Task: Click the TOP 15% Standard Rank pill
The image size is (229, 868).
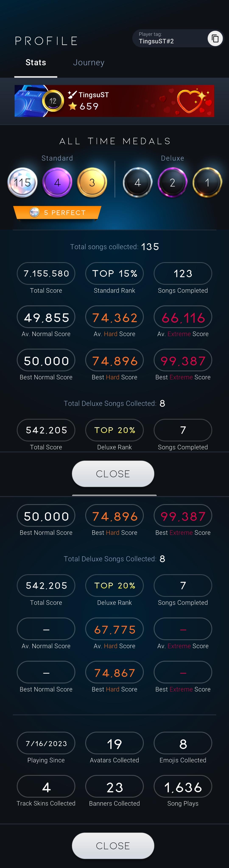Action: [114, 273]
